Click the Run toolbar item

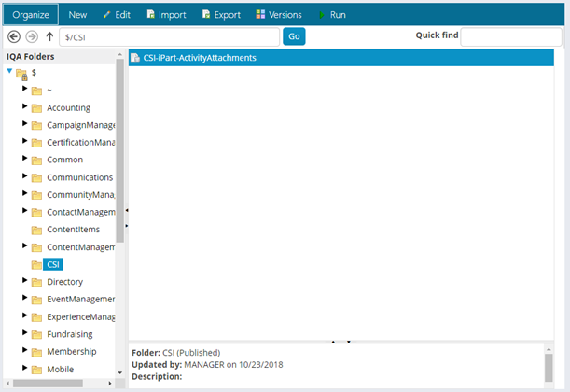pos(331,15)
